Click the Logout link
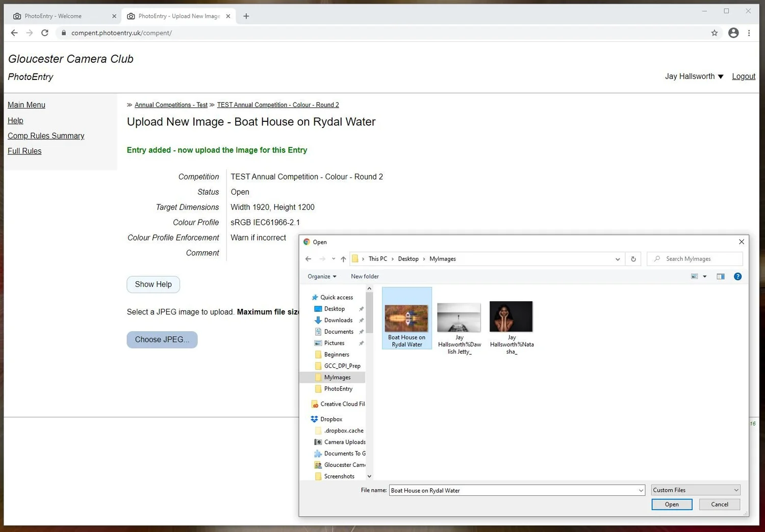This screenshot has height=532, width=765. point(744,76)
